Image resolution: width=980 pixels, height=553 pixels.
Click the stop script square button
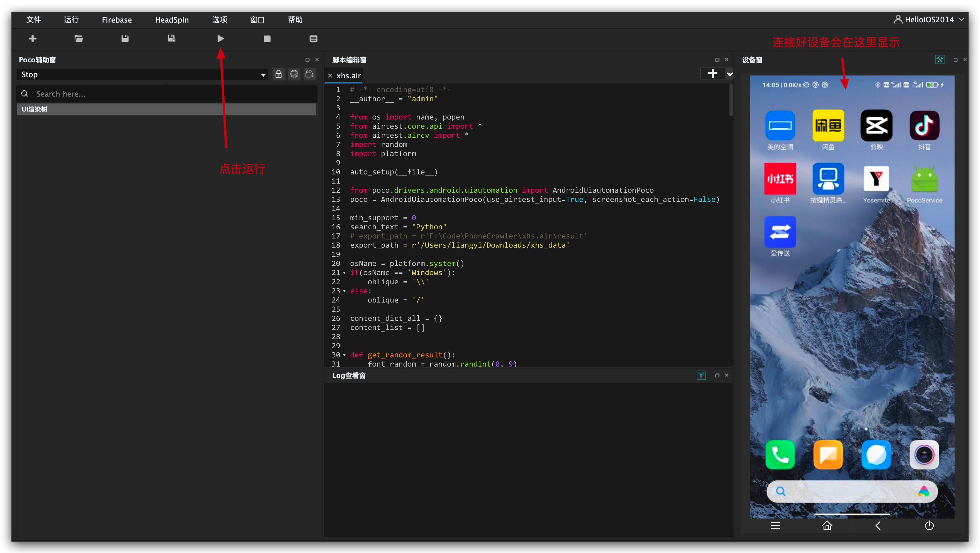coord(267,39)
